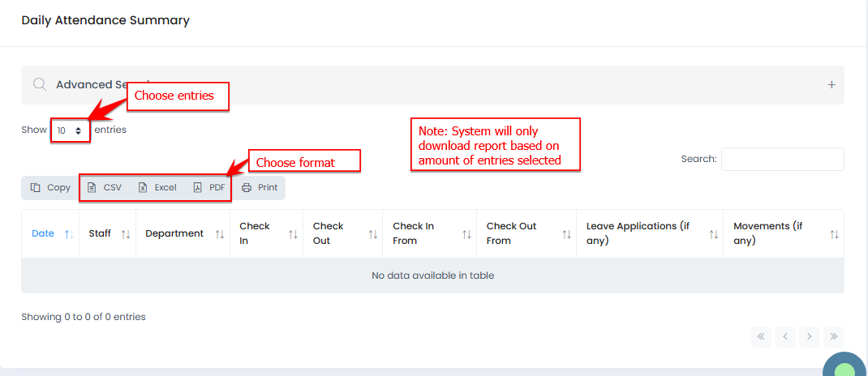Click 'Showing 0 to 0 of 0 entries' text

tap(83, 317)
